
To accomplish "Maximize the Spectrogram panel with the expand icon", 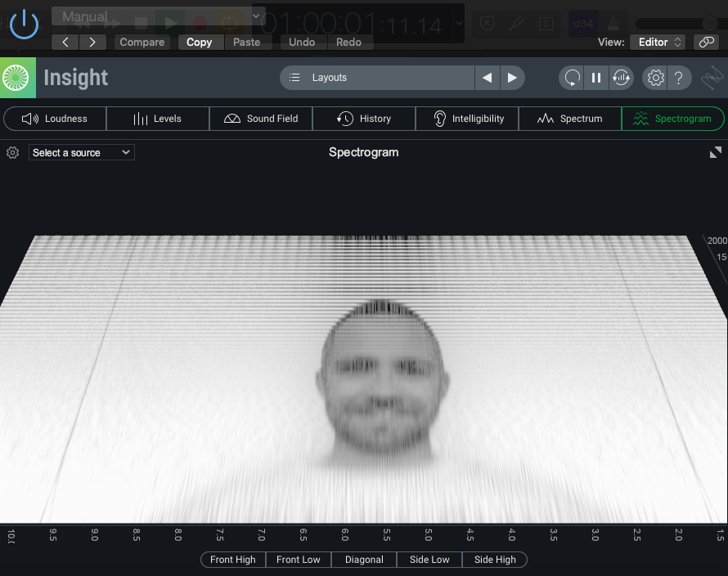I will [715, 152].
